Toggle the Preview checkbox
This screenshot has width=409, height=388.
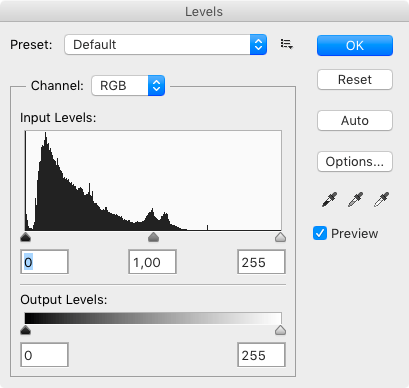320,233
